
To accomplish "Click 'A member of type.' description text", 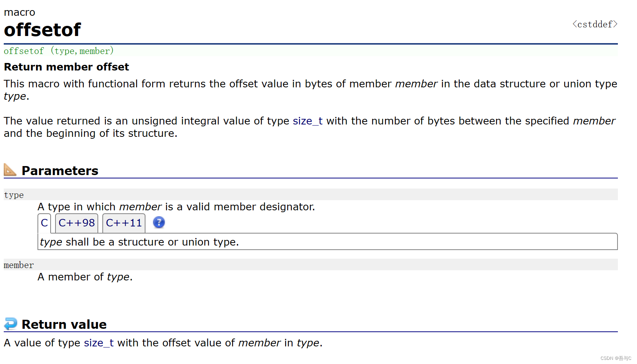I will pyautogui.click(x=85, y=277).
